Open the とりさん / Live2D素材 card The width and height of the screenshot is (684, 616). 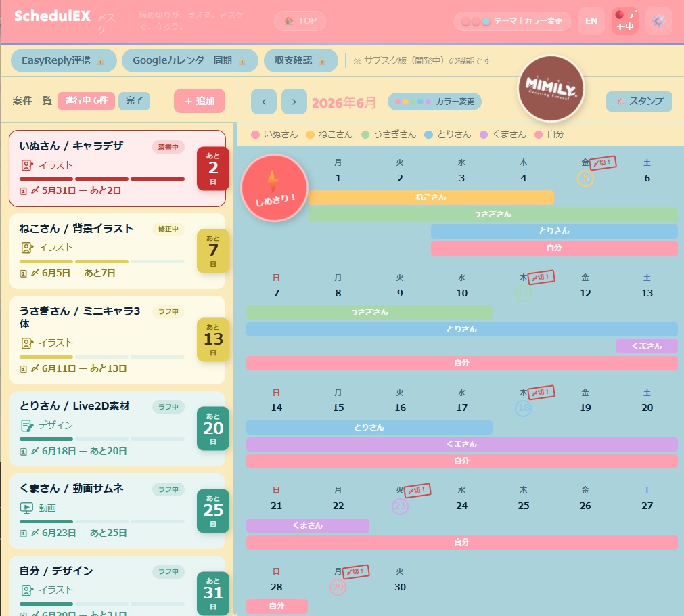pos(117,428)
